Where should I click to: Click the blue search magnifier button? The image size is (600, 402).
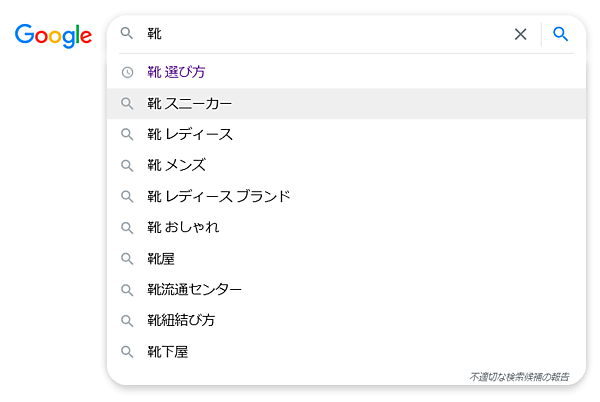point(561,34)
